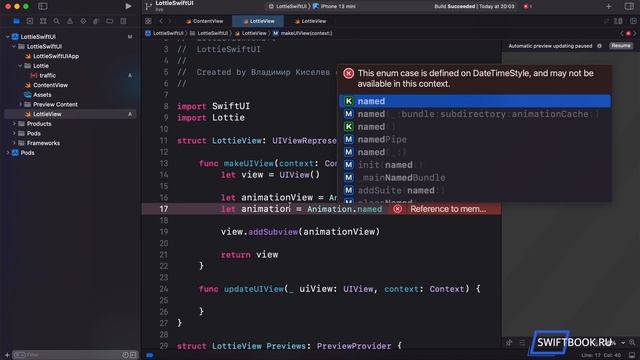Image resolution: width=640 pixels, height=360 pixels.
Task: Click the LottieSwiftUI scheme selector
Action: click(288, 6)
